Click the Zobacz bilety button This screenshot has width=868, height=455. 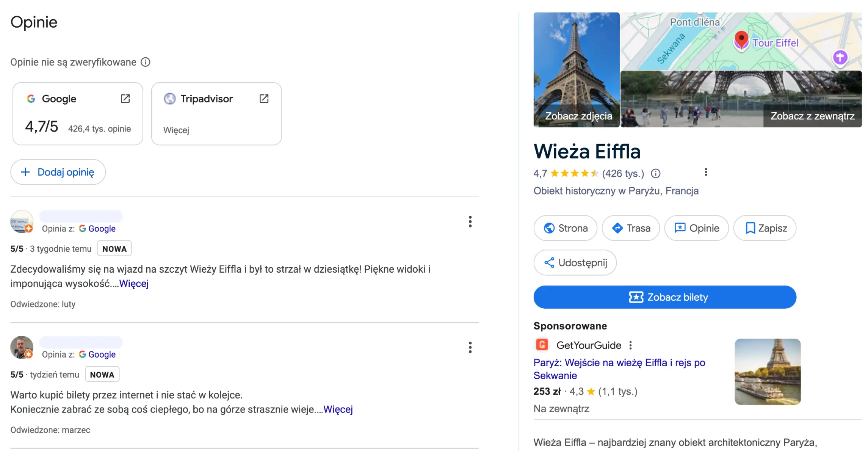[664, 297]
